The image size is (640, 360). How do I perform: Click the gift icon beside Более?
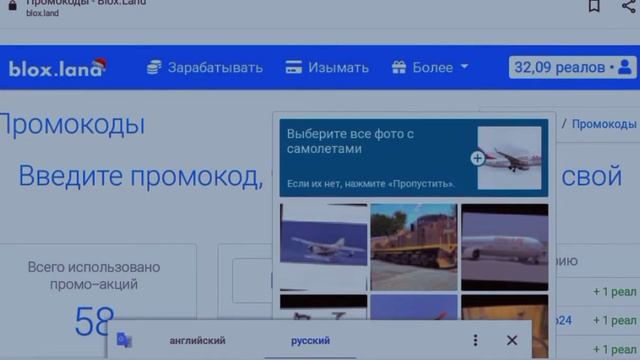(399, 67)
